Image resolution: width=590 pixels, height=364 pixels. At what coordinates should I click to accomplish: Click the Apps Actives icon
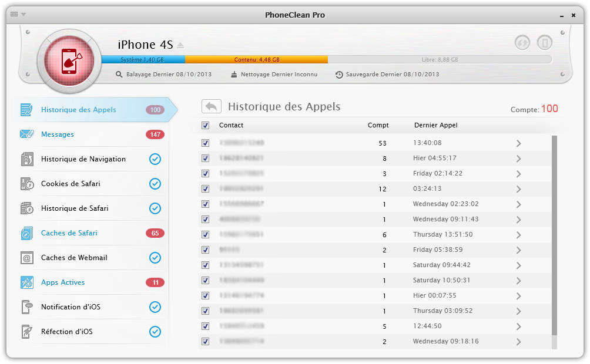click(x=27, y=282)
